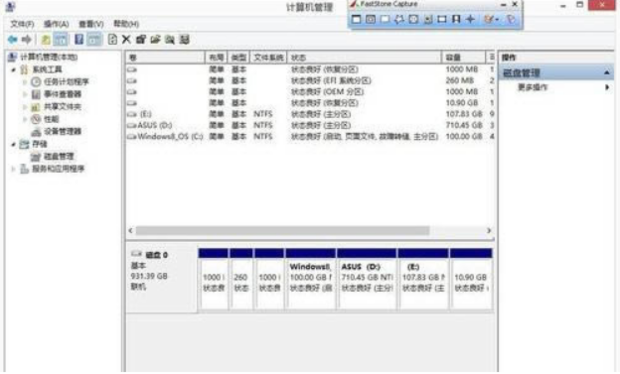Click the last settings list toolbar icon
The image size is (620, 374).
point(184,40)
